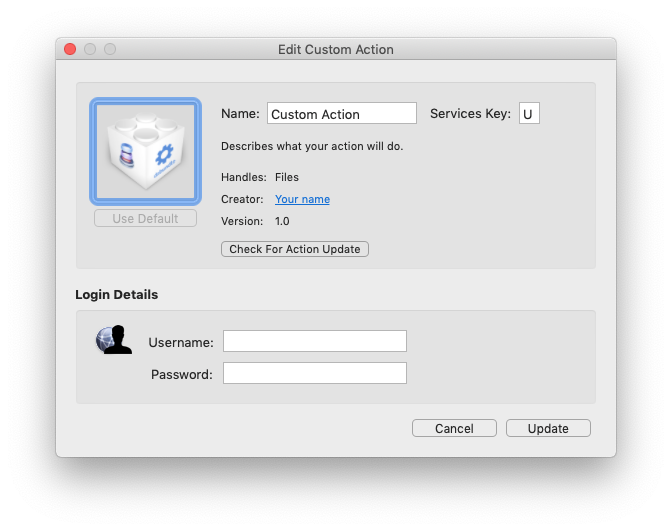Click the Use Default icon button
This screenshot has height=531, width=672.
point(145,219)
